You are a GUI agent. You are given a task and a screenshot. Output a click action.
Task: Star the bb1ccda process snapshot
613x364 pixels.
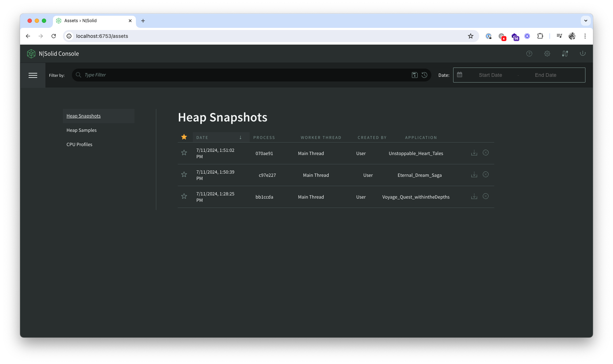[184, 196]
